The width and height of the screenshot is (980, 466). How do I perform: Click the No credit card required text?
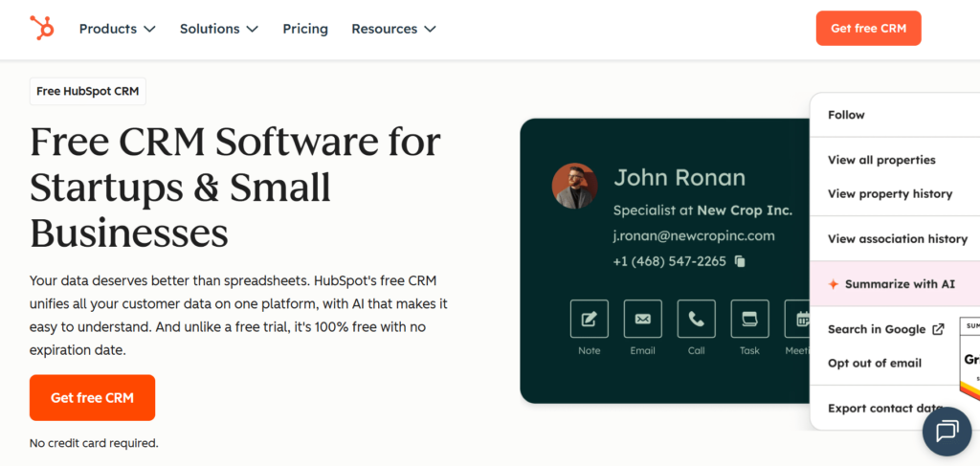point(94,443)
